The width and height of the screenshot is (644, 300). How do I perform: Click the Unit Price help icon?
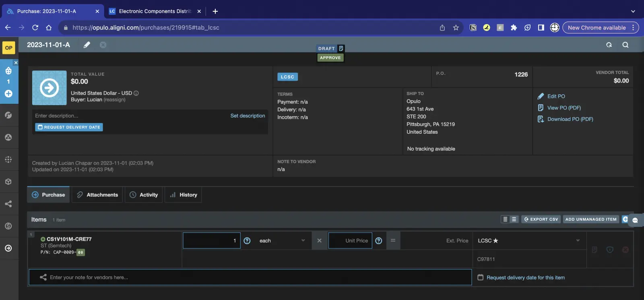(378, 241)
